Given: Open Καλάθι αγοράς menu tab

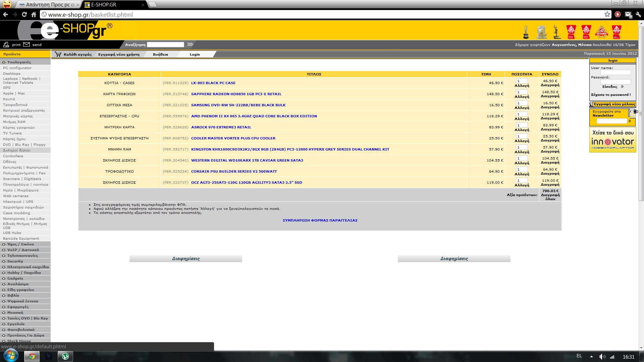Looking at the screenshot, I should click(77, 54).
